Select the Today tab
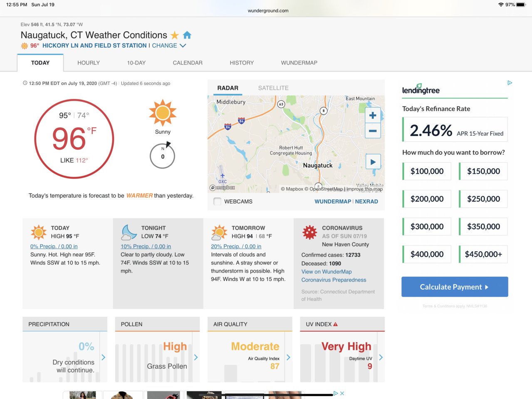The image size is (532, 399). pos(40,63)
